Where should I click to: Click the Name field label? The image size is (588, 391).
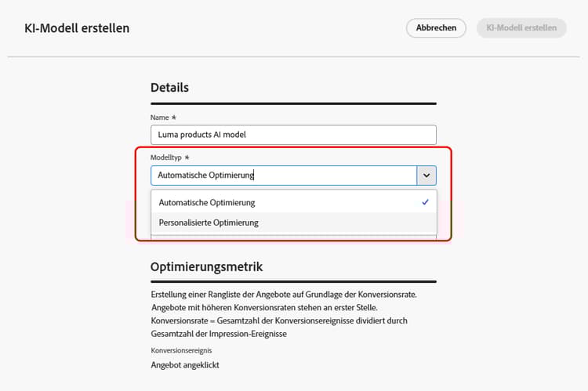(159, 118)
